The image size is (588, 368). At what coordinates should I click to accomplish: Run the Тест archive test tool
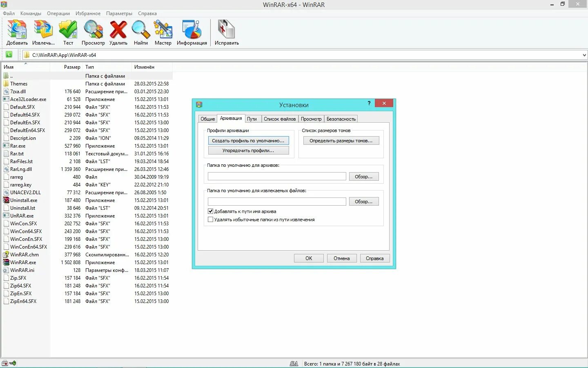click(x=68, y=30)
